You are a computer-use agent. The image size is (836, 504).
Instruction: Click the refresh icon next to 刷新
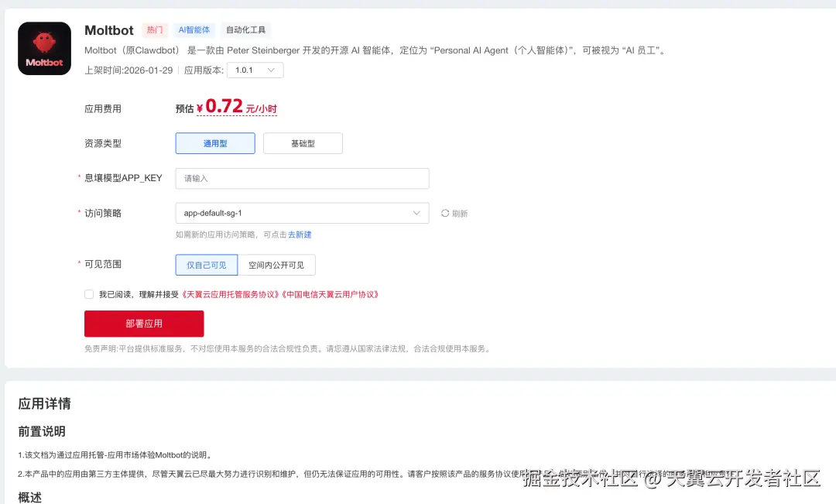coord(444,214)
